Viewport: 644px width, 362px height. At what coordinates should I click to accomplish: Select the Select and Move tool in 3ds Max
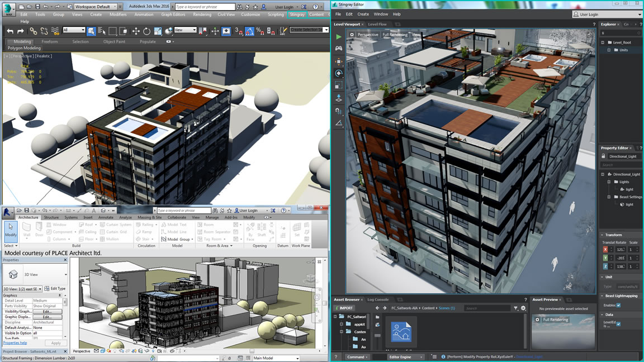[x=136, y=31]
